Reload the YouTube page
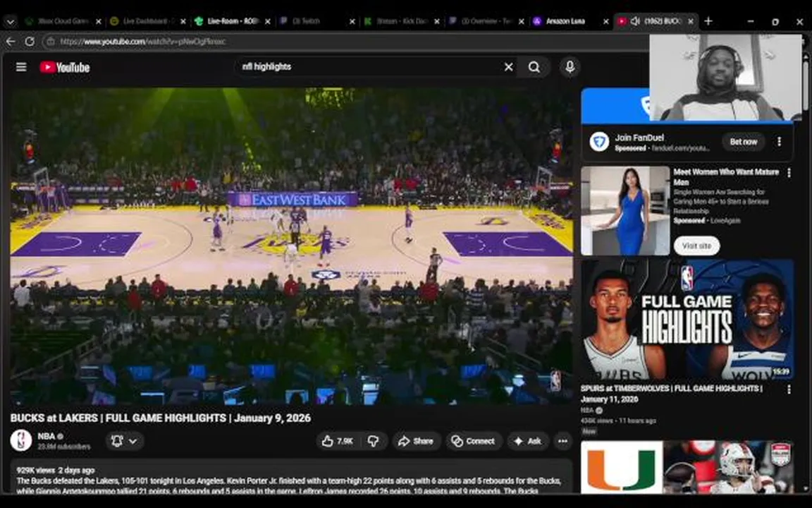 click(x=30, y=42)
